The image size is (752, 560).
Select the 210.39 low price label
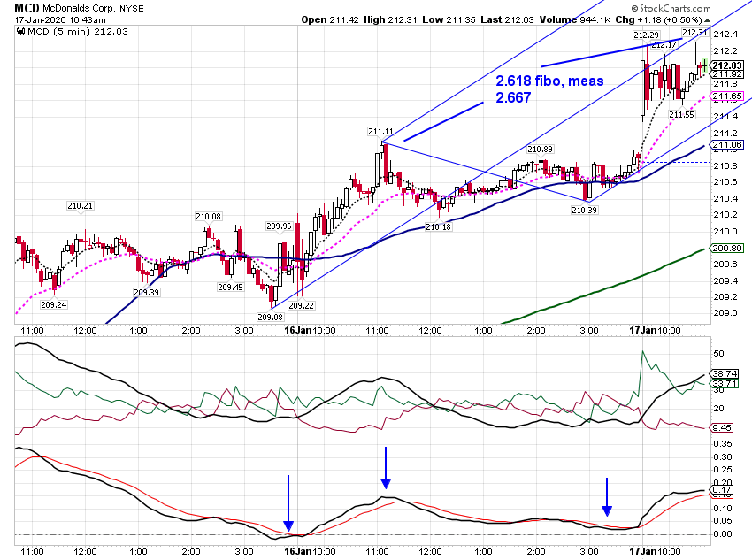[584, 210]
